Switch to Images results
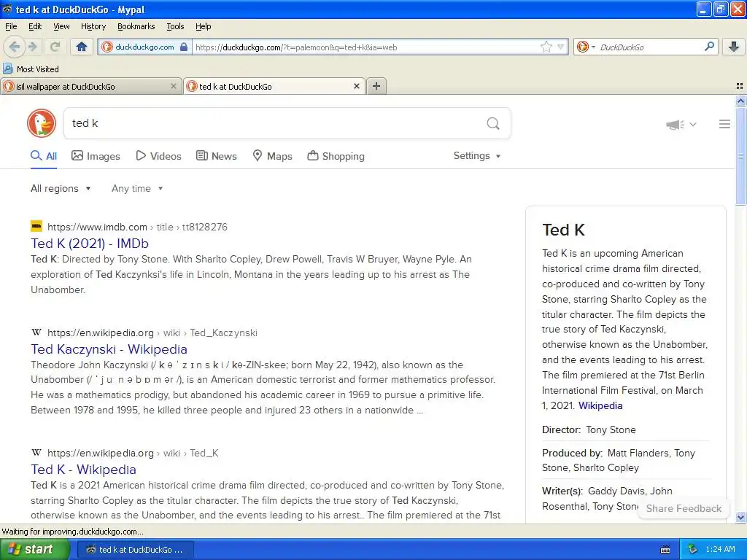The height and width of the screenshot is (560, 747). coord(96,156)
